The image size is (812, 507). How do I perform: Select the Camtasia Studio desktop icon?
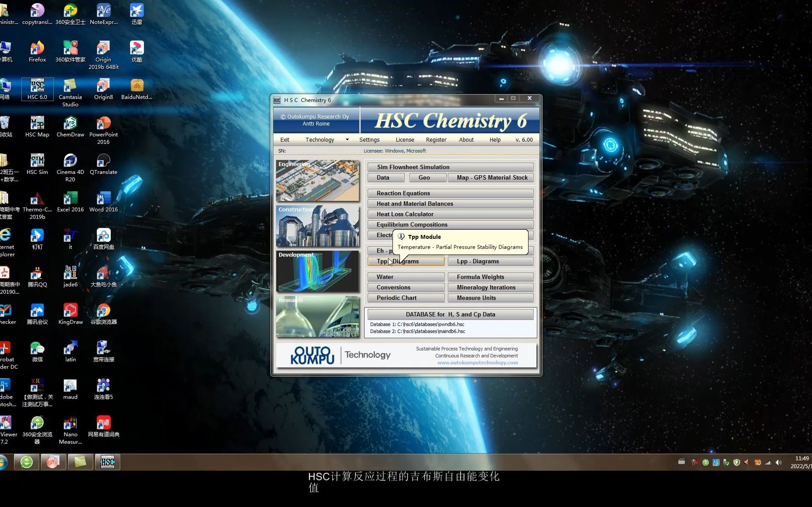(70, 93)
